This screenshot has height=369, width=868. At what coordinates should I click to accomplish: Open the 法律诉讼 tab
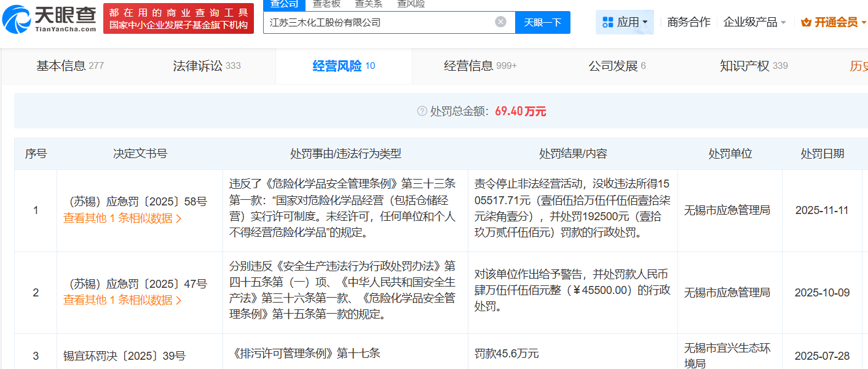pos(207,66)
